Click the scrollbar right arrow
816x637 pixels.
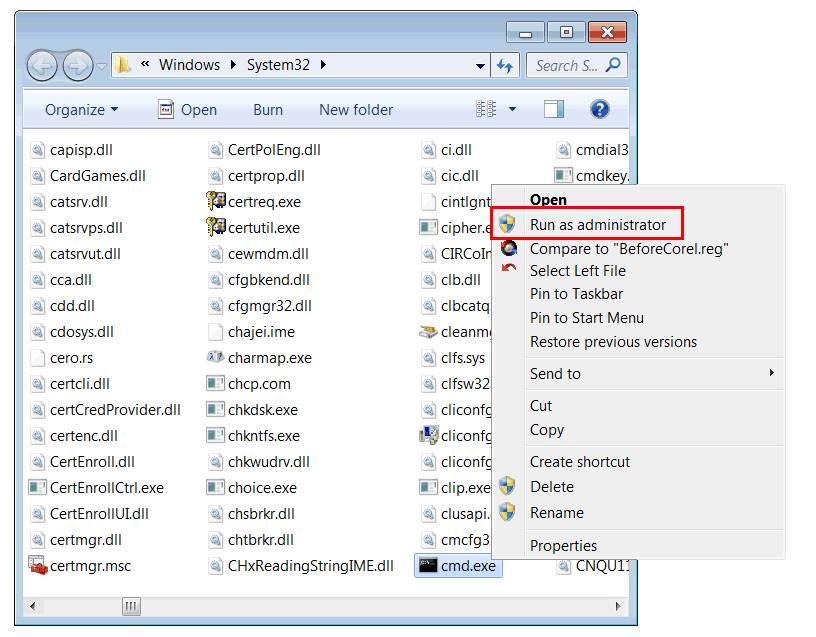tap(618, 606)
